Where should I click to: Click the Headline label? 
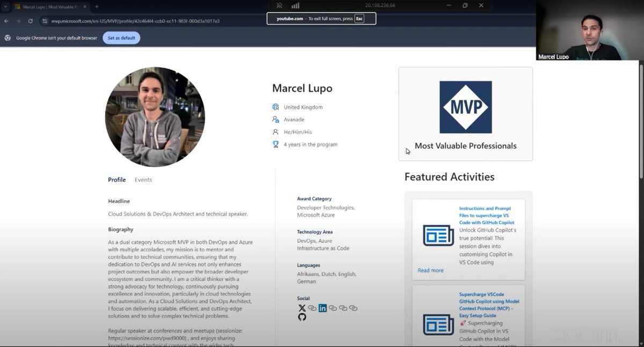[119, 201]
